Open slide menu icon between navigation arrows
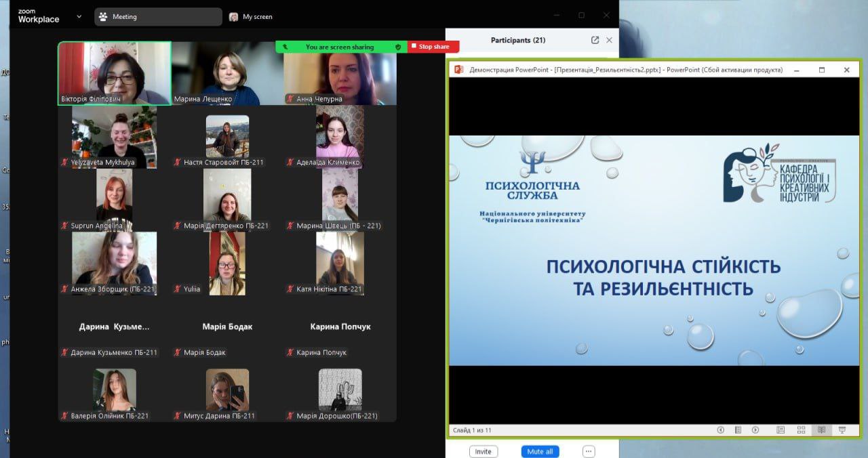Screen dimensions: 868x458 click(738, 430)
